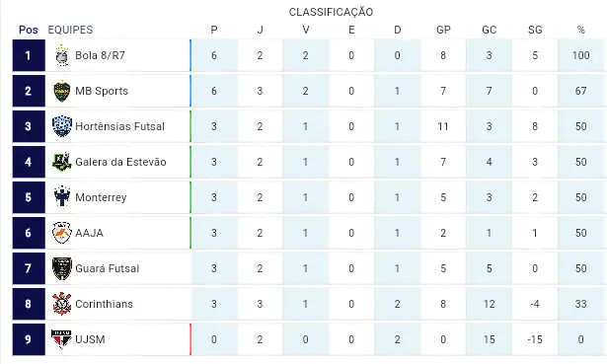Viewport: 607px width, 364px height.
Task: Open the AAJA team logo
Action: click(x=62, y=233)
